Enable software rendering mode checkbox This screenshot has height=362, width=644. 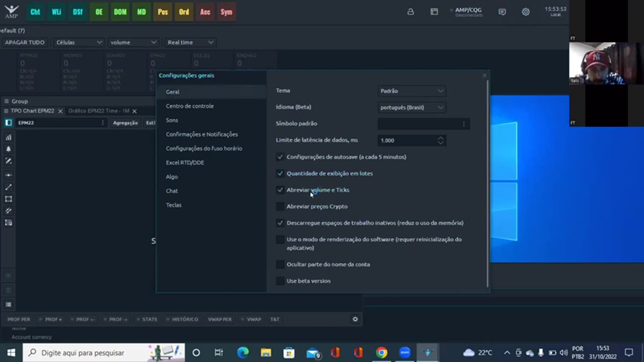(280, 240)
